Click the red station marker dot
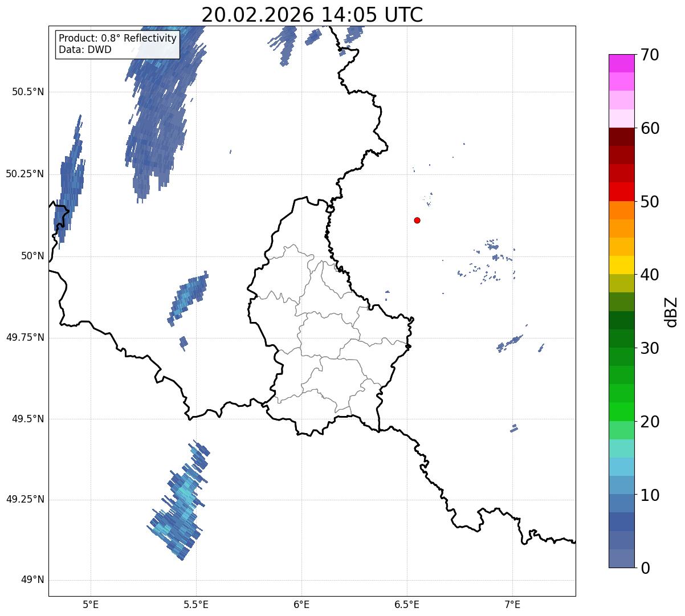 click(417, 220)
